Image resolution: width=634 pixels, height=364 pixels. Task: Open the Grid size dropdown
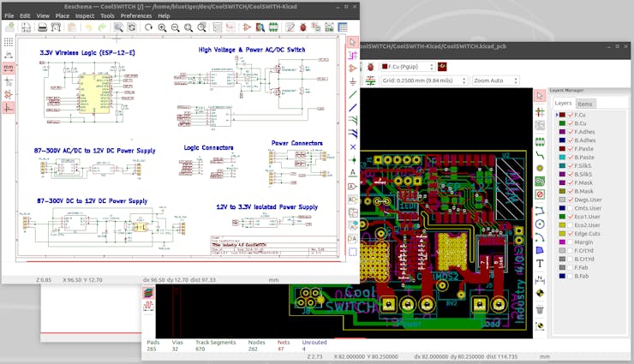[x=424, y=81]
